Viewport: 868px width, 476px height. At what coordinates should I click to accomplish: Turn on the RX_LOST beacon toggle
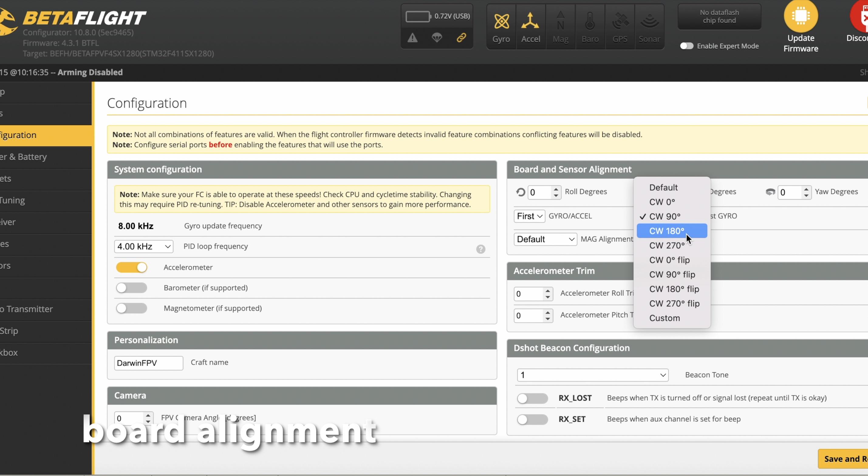click(x=532, y=398)
